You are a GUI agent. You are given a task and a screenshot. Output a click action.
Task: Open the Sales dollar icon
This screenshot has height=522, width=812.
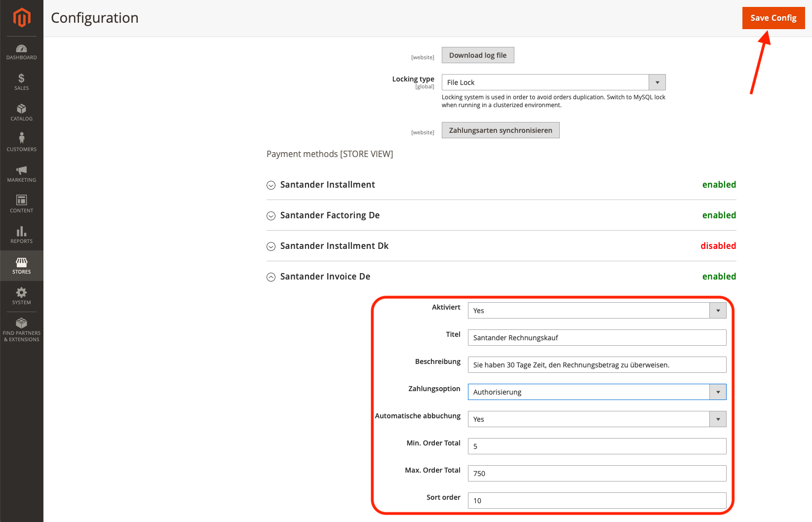[x=21, y=78]
